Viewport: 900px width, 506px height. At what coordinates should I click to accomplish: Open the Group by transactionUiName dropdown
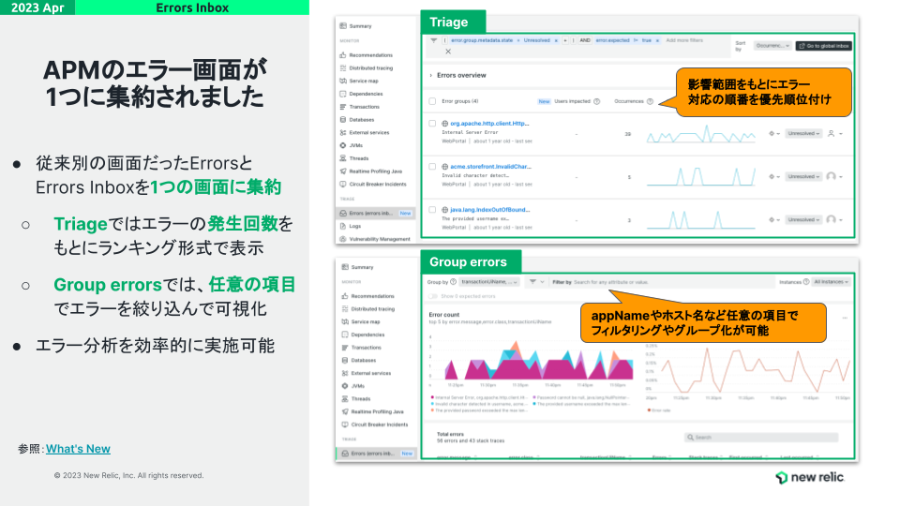pos(490,282)
